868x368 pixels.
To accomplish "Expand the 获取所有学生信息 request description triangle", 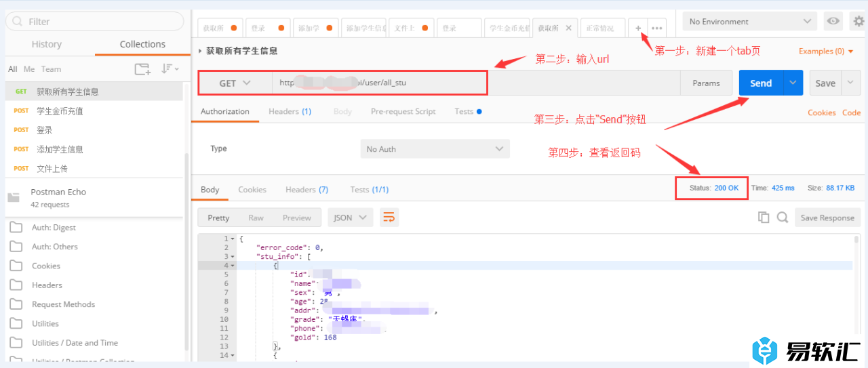I will (x=200, y=51).
